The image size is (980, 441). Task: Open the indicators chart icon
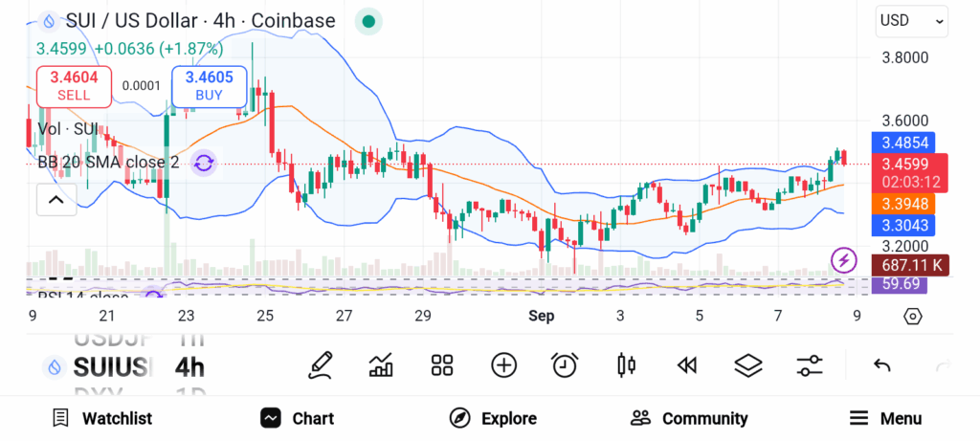click(381, 364)
